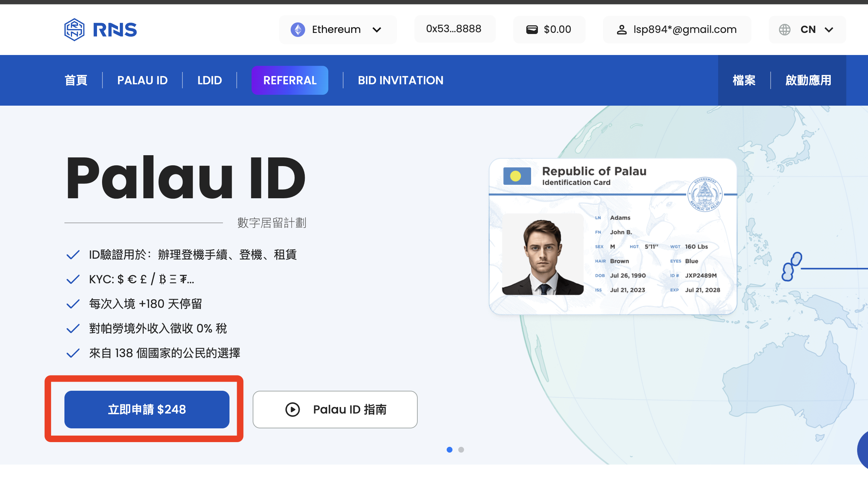Click the play circle icon in guide button
868x500 pixels.
292,410
